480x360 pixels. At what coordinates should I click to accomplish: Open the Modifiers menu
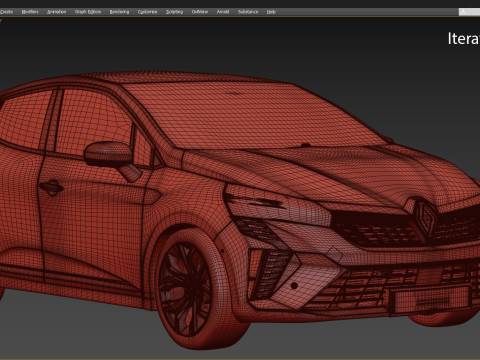click(x=30, y=12)
